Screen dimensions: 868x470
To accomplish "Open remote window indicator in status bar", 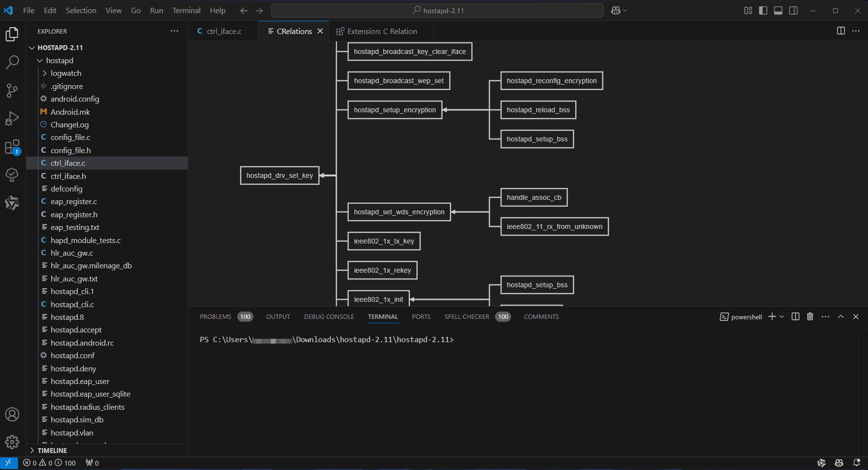I will (x=9, y=463).
